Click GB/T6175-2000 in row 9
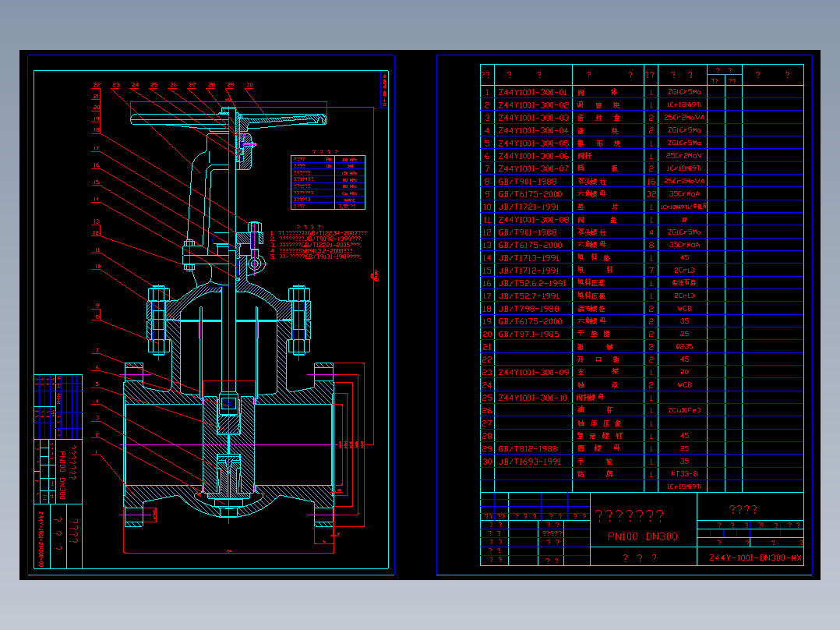 [530, 195]
